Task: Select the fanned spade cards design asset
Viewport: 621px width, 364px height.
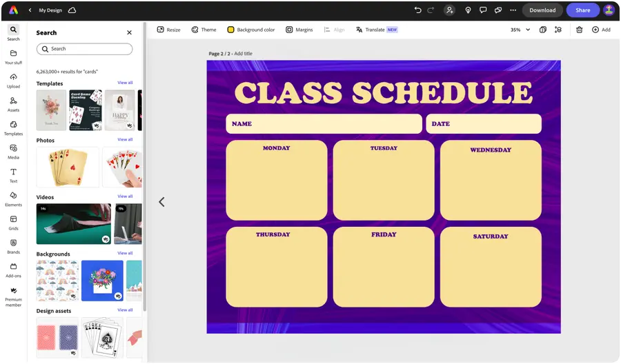Action: coord(102,338)
